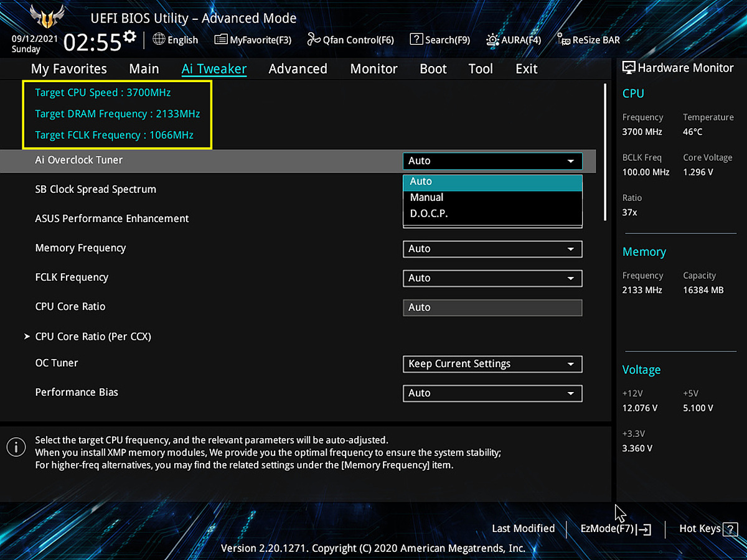Select the Performance Bias label
747x560 pixels.
[77, 392]
